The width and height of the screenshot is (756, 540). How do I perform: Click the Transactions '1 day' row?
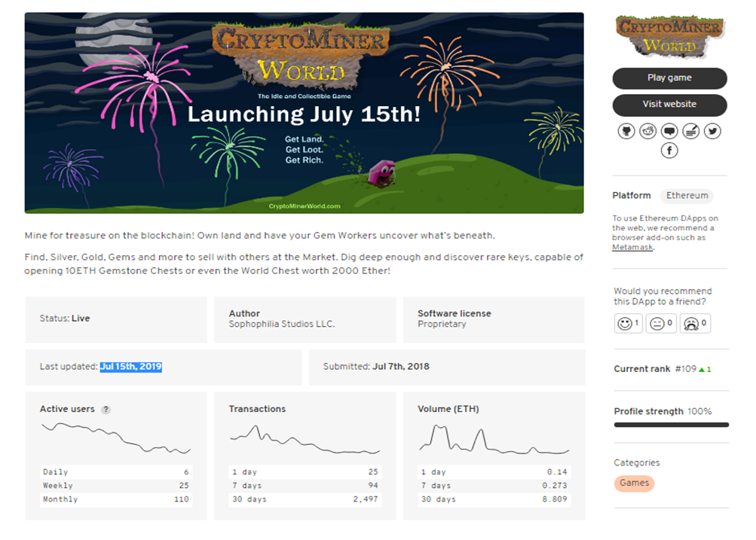point(305,472)
